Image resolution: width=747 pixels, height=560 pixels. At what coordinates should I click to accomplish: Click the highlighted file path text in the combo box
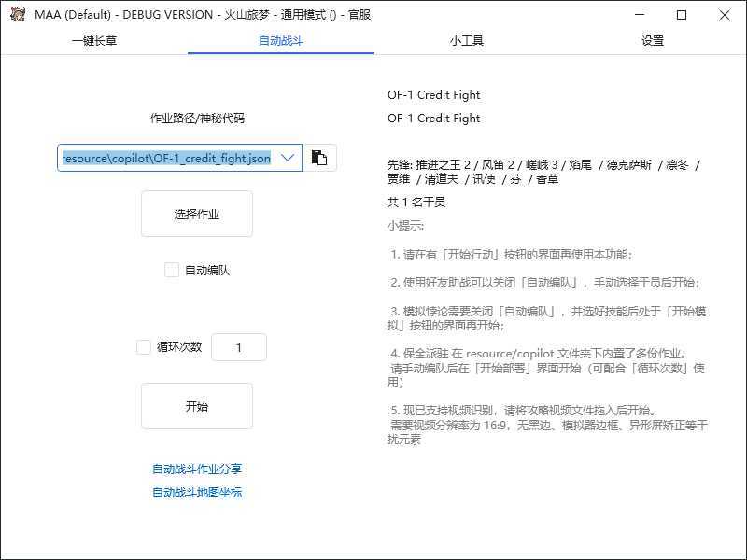tap(168, 157)
